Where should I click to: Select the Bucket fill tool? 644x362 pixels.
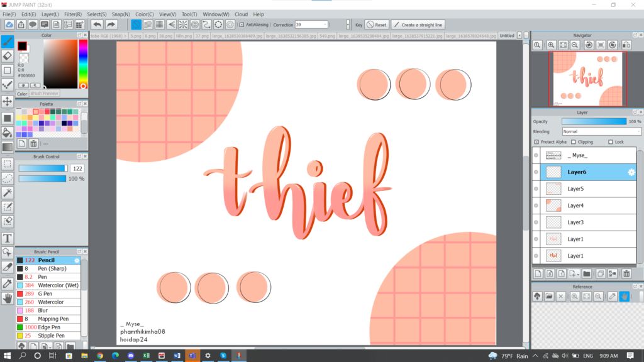8,132
